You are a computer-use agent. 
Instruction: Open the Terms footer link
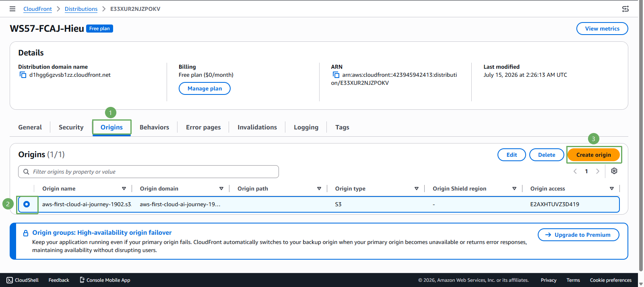pos(573,280)
